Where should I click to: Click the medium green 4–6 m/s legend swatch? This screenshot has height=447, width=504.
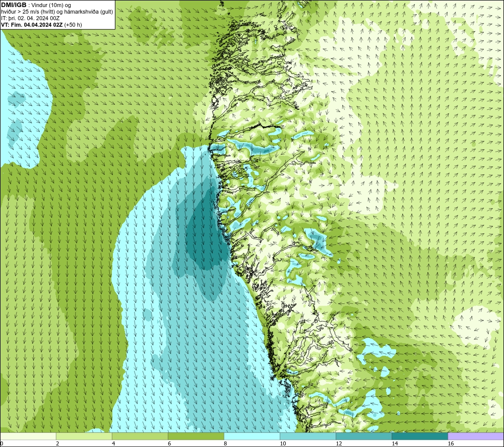[x=140, y=436]
